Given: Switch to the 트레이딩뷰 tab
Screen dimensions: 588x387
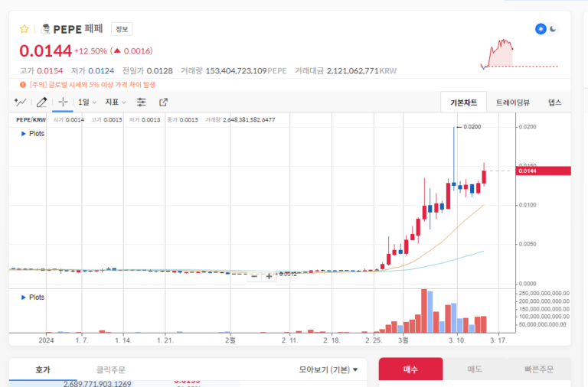Looking at the screenshot, I should pyautogui.click(x=513, y=102).
